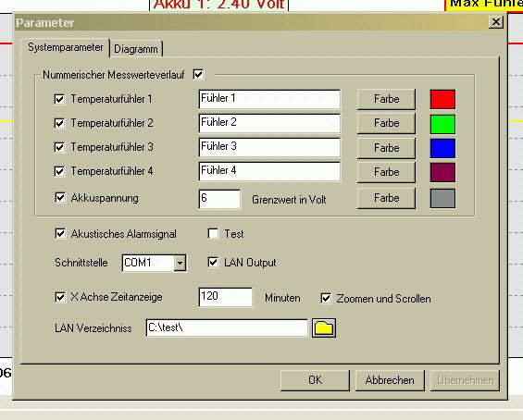The height and width of the screenshot is (420, 523).
Task: Select the Systemparameter tab
Action: point(66,47)
